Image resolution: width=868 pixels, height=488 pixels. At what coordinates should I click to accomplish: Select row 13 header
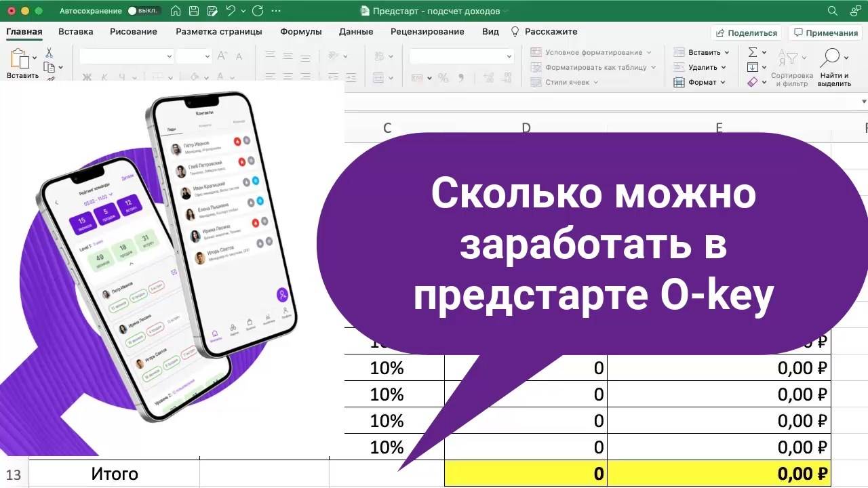pyautogui.click(x=14, y=474)
